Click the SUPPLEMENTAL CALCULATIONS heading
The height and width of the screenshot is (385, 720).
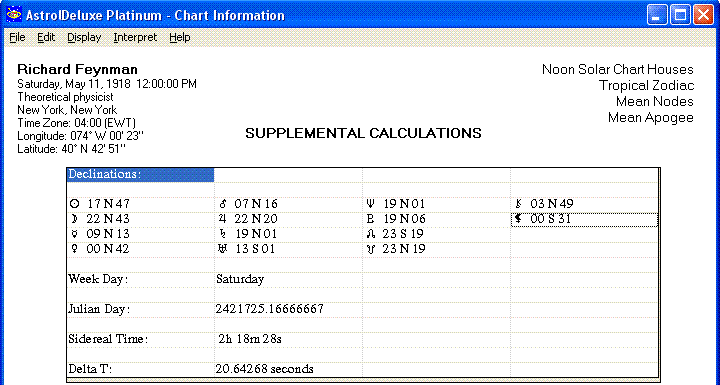coord(363,133)
